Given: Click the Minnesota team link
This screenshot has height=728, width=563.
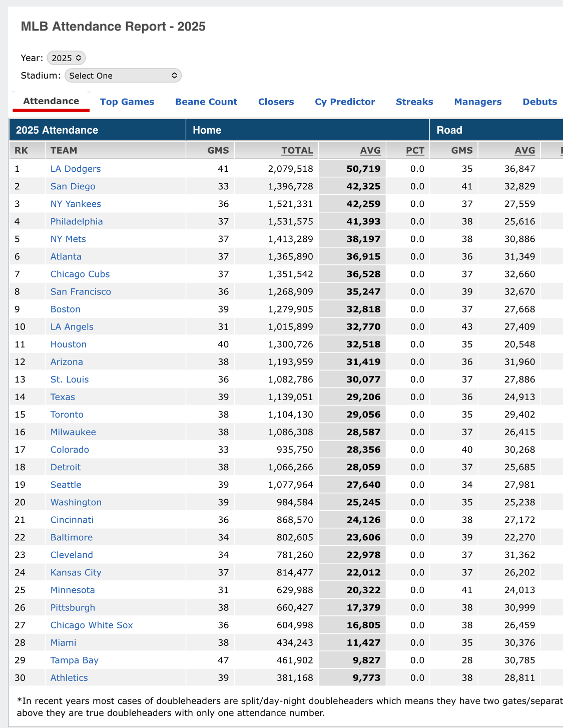Looking at the screenshot, I should (x=73, y=590).
